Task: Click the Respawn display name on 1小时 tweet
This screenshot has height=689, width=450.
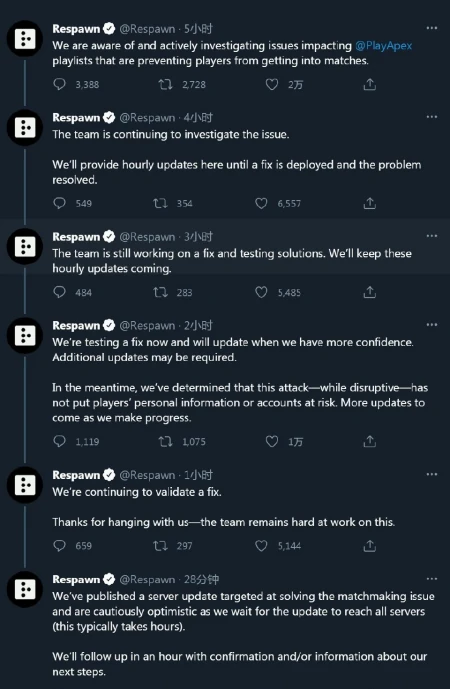Action: click(x=76, y=475)
